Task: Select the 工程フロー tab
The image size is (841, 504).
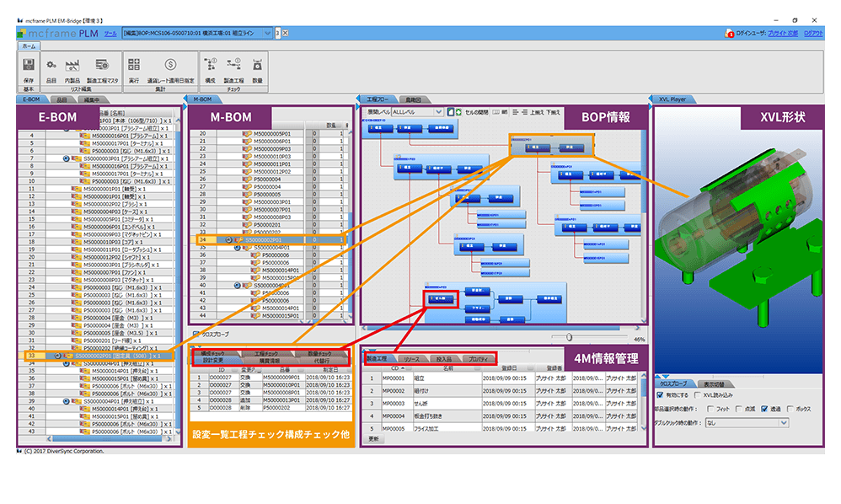Action: click(x=378, y=99)
